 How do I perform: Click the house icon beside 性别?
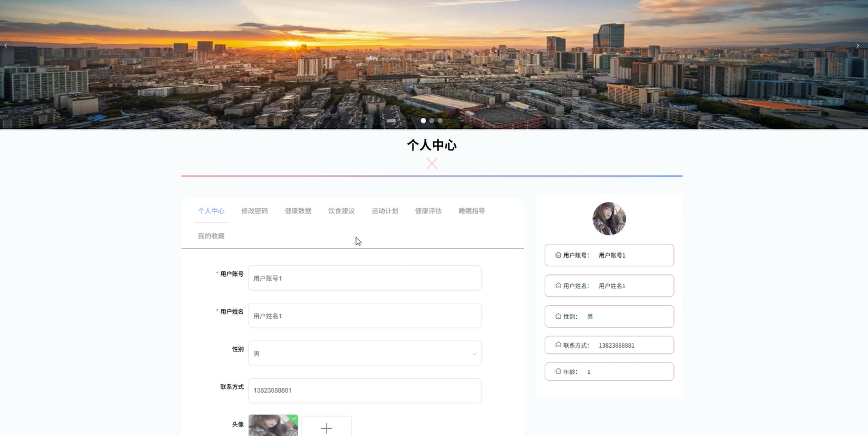point(558,316)
